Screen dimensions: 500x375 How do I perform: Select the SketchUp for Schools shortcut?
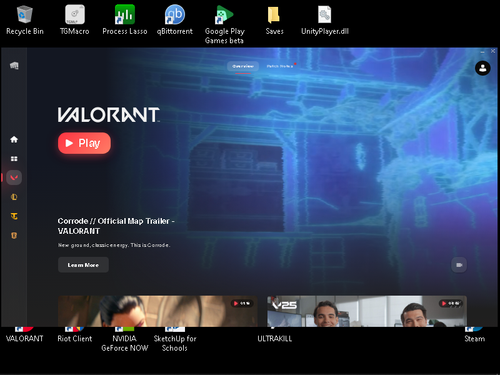(175, 340)
